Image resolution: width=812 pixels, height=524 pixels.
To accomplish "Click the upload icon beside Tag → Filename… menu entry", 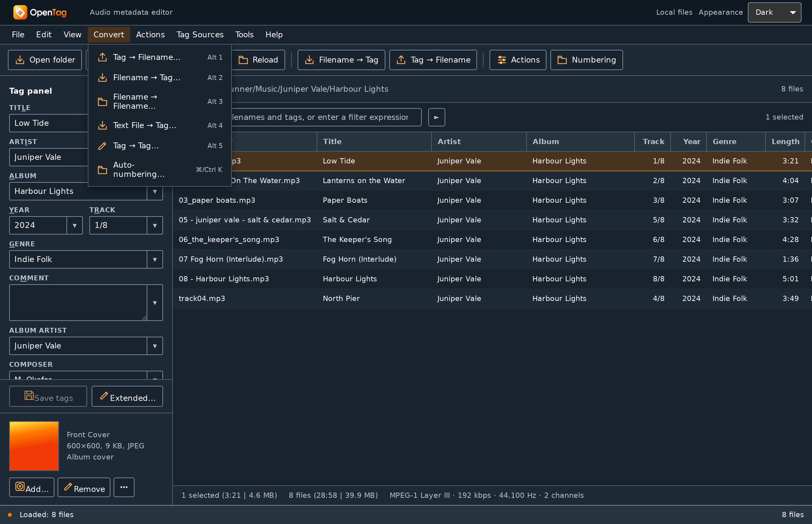I will 102,57.
